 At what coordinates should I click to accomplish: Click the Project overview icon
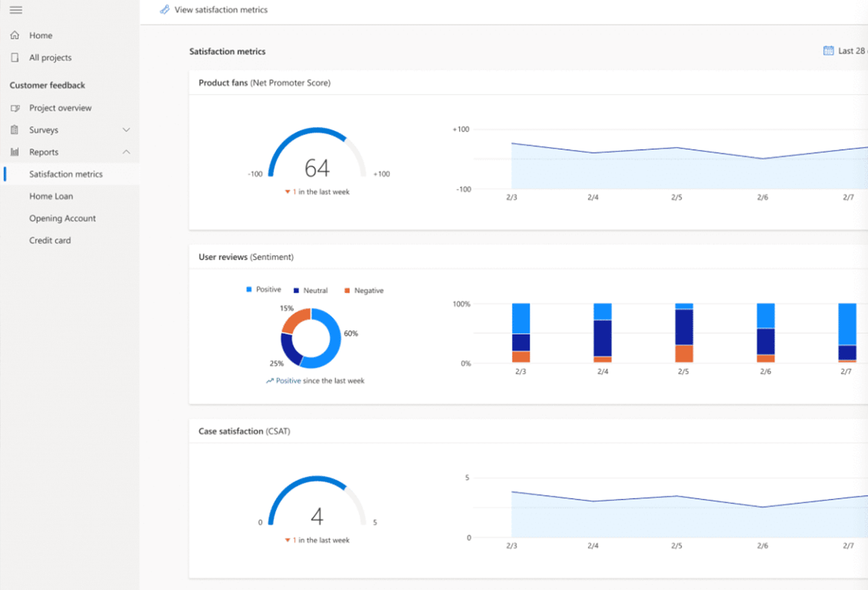(x=15, y=108)
